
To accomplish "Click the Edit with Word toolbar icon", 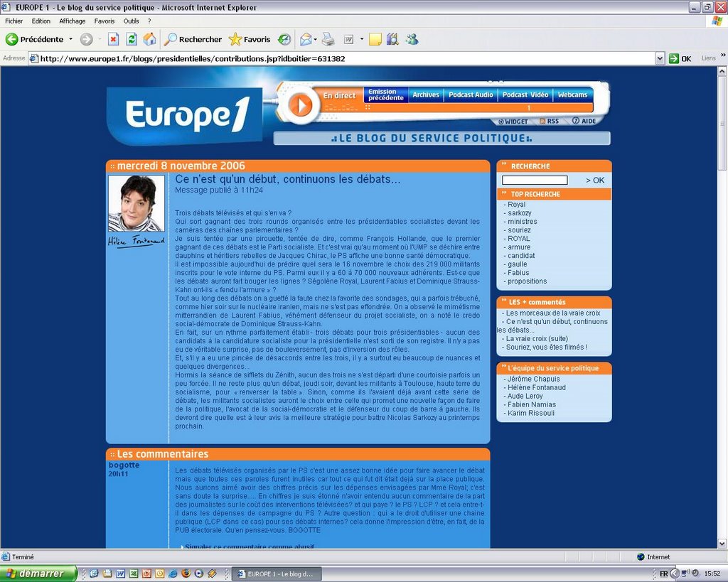I will 348,40.
